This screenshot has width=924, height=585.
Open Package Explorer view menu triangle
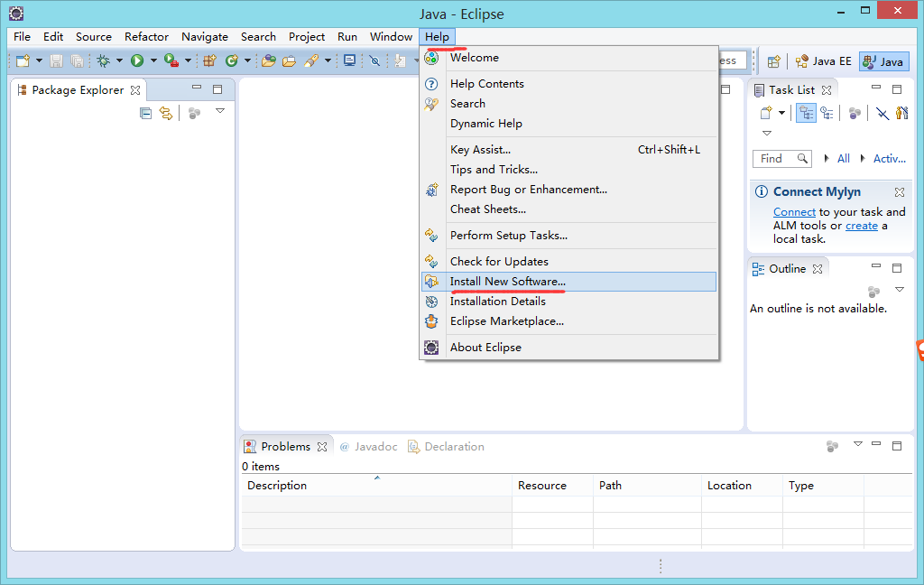[x=220, y=111]
